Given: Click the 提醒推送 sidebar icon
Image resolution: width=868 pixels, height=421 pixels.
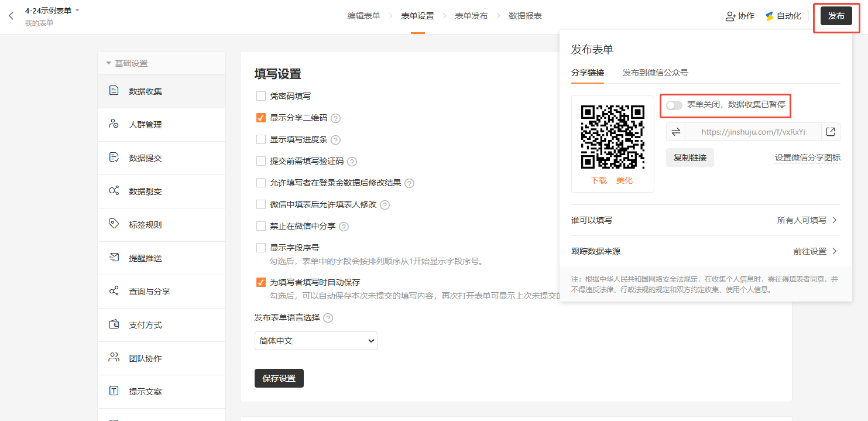Looking at the screenshot, I should (x=114, y=258).
